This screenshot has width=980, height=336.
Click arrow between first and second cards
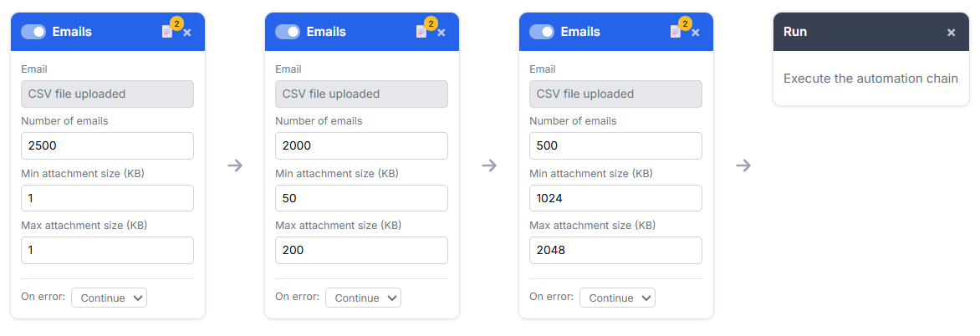235,165
